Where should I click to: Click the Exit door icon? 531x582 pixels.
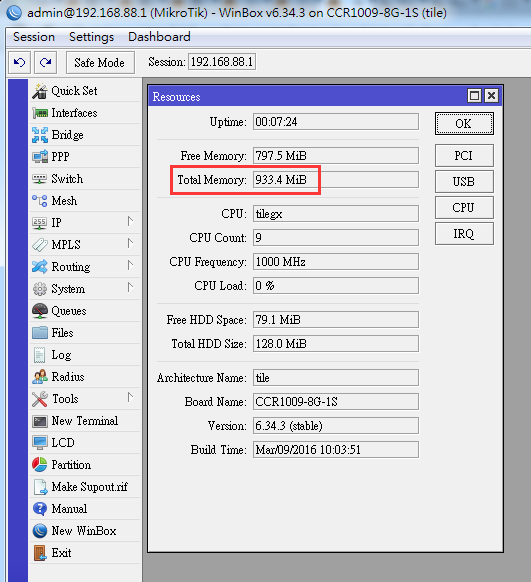point(40,553)
